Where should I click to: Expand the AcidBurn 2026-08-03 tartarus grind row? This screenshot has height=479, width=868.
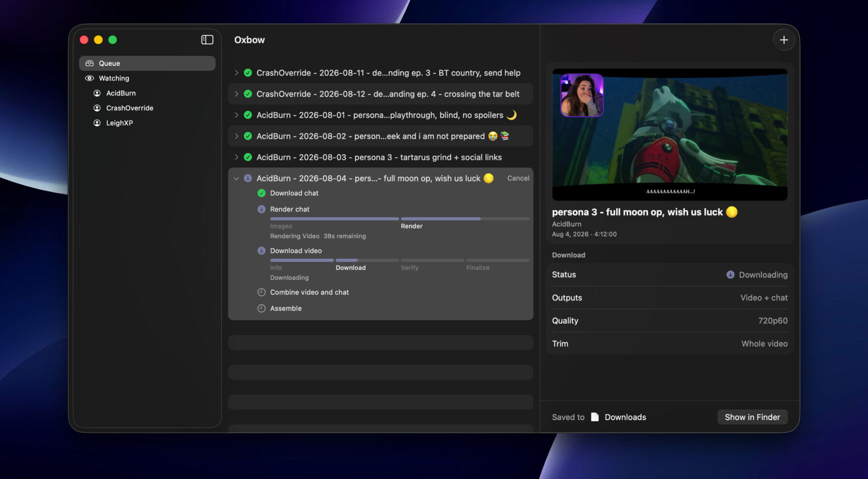coord(236,157)
